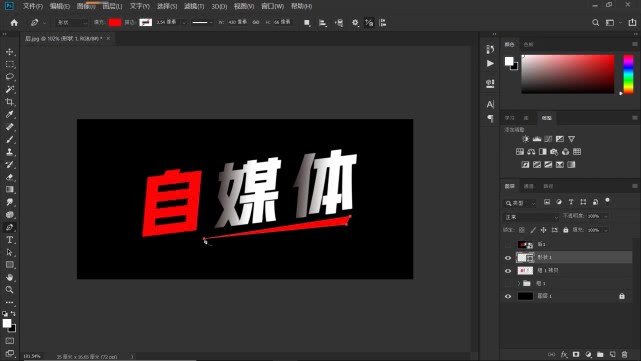
Task: Select the Hand tool
Action: click(10, 278)
